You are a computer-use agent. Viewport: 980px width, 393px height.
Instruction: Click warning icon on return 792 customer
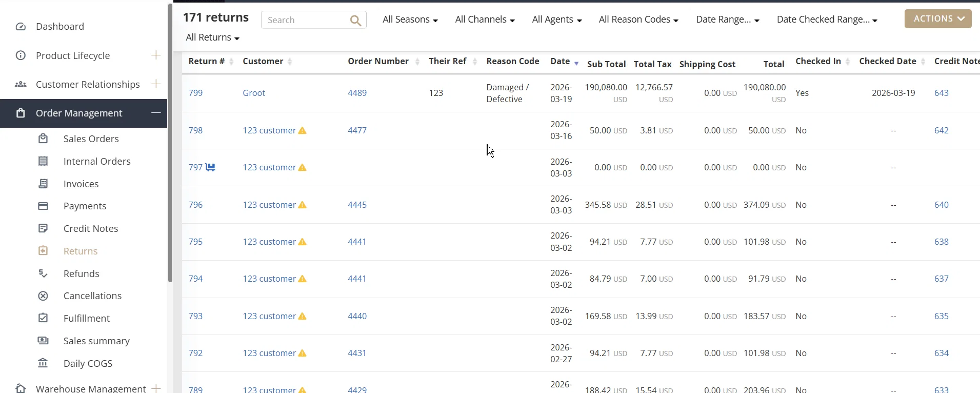click(x=303, y=353)
